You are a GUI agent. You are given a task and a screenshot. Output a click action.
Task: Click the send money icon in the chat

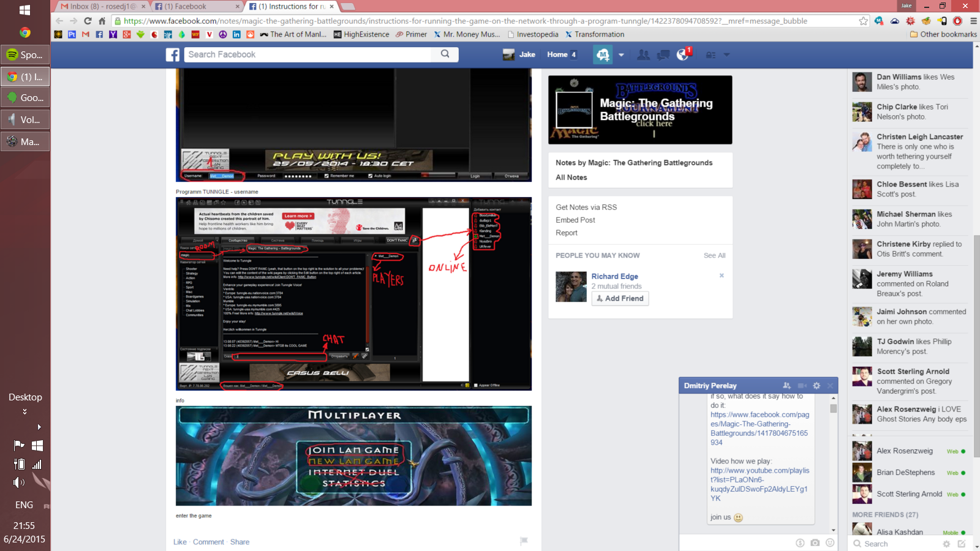point(800,543)
